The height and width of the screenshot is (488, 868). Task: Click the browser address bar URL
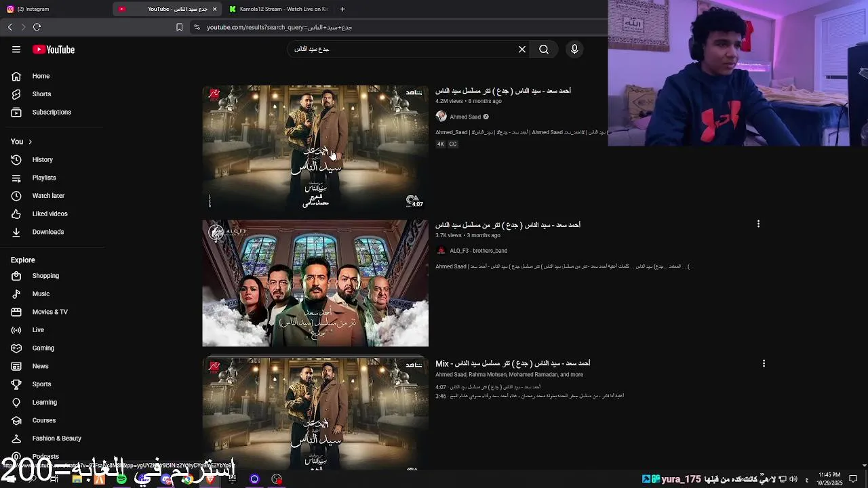click(279, 28)
